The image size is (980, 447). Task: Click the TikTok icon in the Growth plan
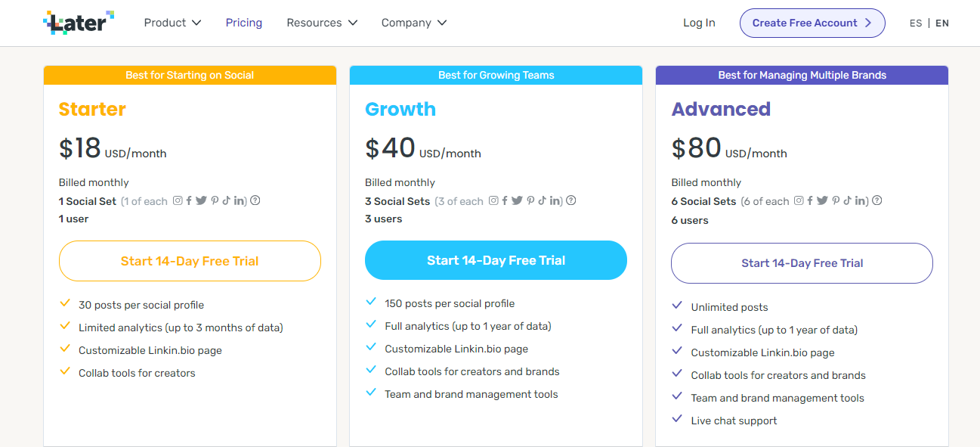[x=542, y=200]
